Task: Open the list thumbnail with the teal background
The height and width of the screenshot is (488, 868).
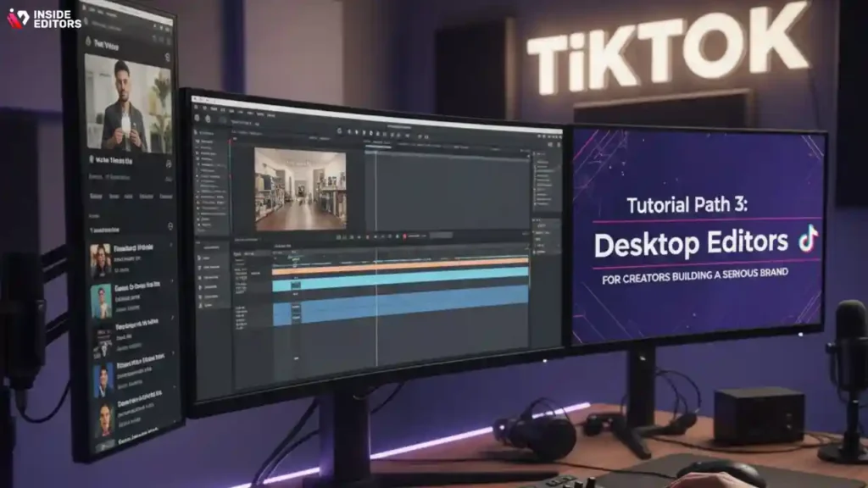Action: tap(102, 301)
